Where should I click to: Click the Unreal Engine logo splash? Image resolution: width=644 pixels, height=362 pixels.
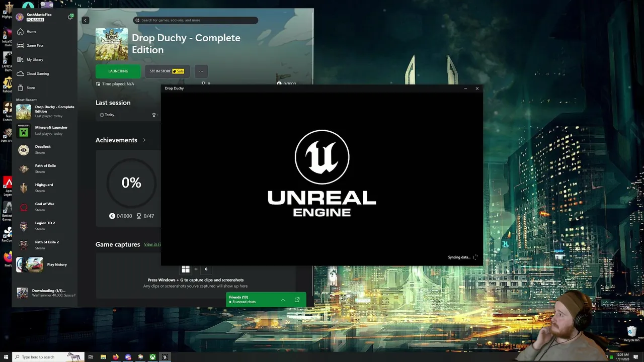pos(322,173)
